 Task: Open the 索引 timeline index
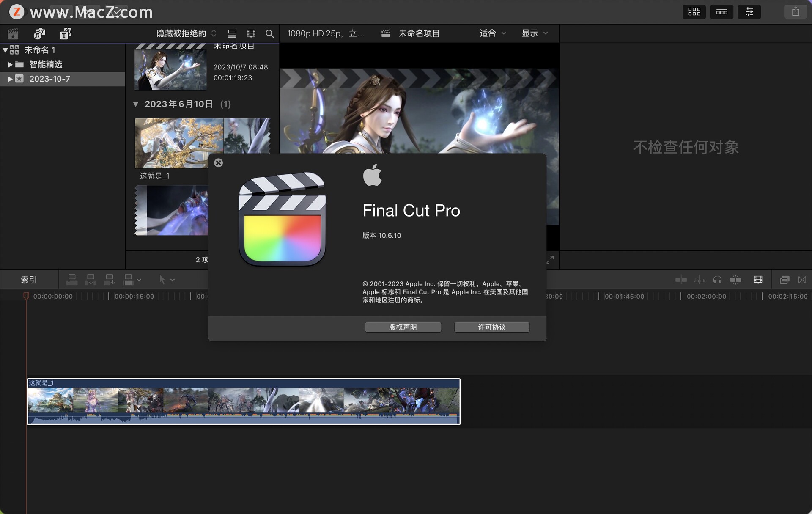coord(29,280)
